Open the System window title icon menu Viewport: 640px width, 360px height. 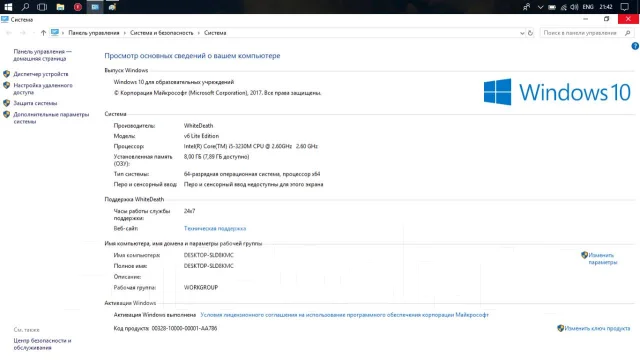tap(5, 19)
